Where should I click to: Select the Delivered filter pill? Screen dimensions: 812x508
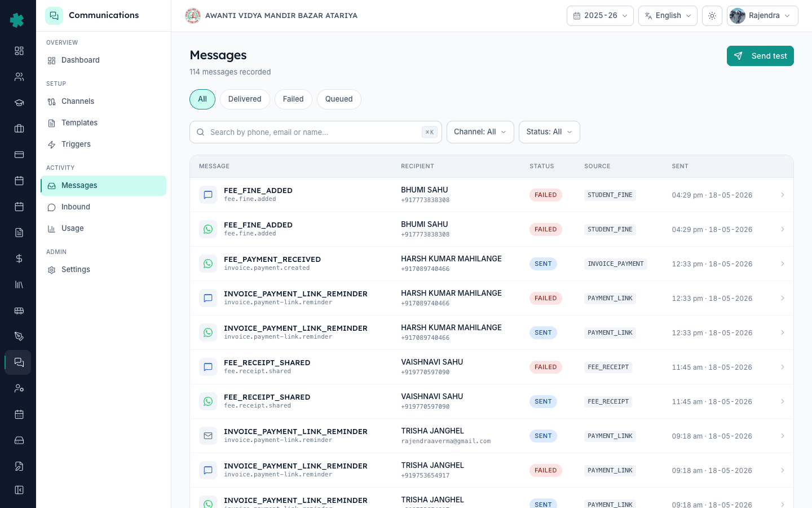[x=245, y=99]
